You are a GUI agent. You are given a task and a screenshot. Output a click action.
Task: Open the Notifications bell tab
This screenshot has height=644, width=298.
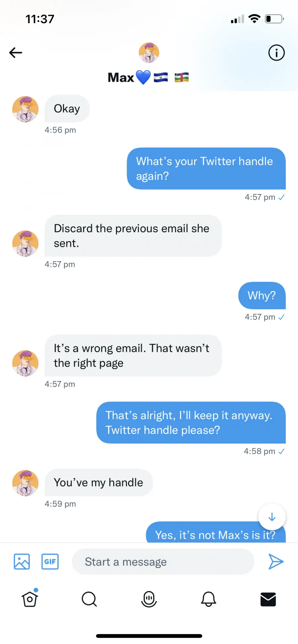pos(209,599)
